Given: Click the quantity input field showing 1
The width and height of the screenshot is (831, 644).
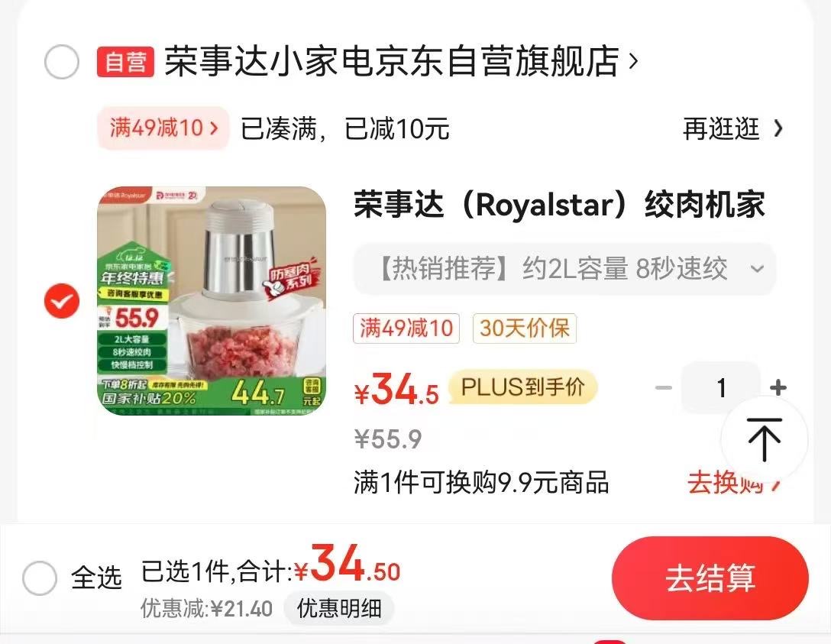Looking at the screenshot, I should (721, 387).
